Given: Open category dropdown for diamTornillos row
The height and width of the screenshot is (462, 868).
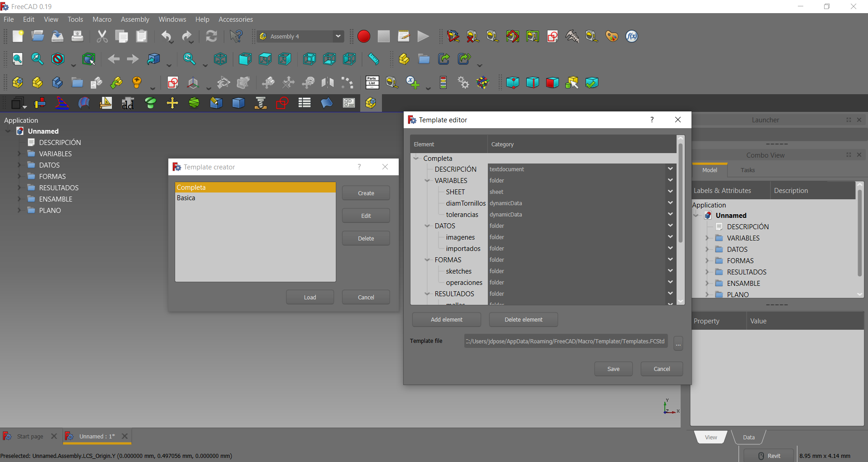Looking at the screenshot, I should (x=670, y=203).
